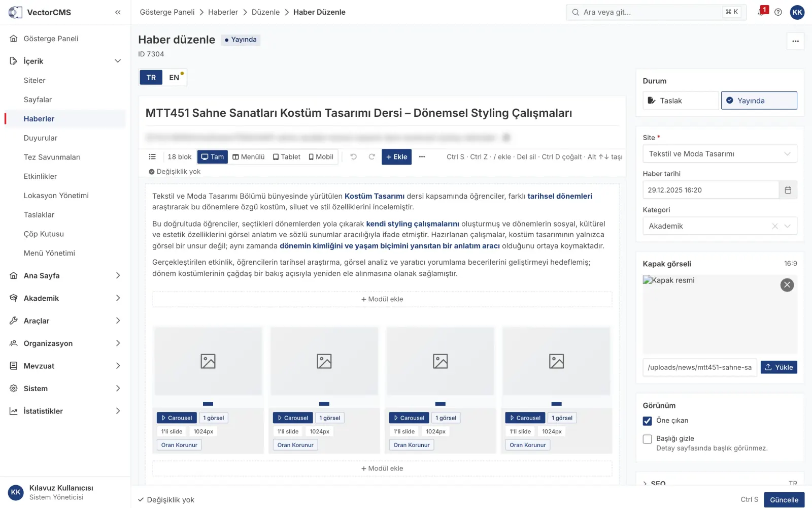The image size is (812, 508).
Task: Remove the cover image with the X icon
Action: coord(787,285)
